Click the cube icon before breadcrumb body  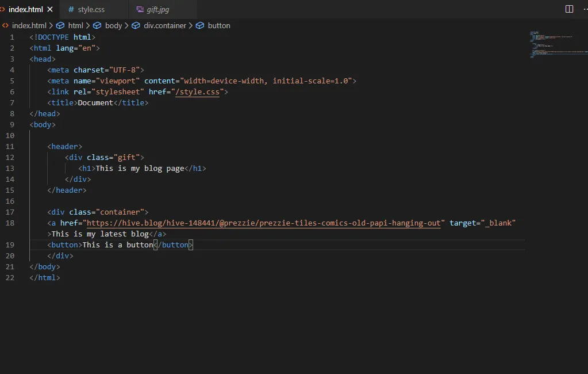tap(97, 25)
